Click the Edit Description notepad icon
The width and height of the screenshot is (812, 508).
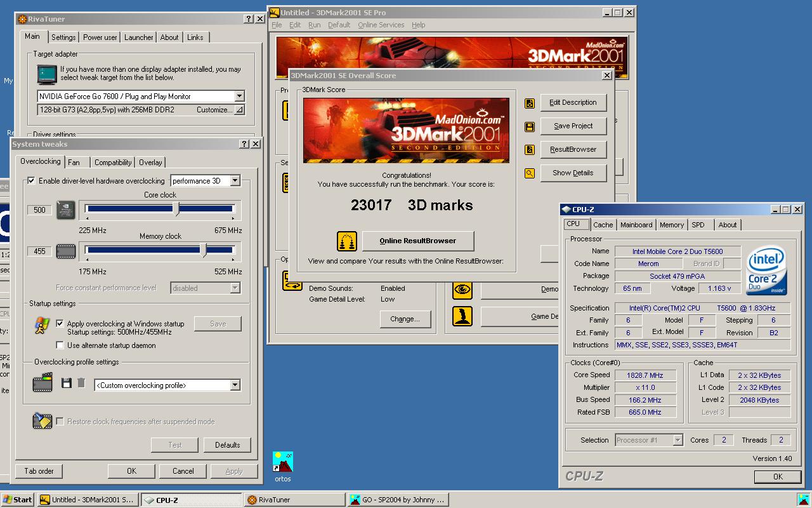click(x=530, y=103)
